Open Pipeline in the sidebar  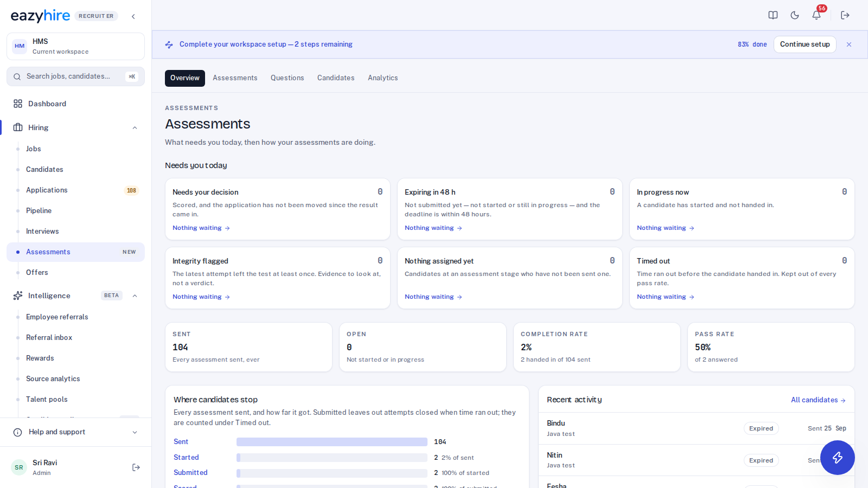click(75, 211)
